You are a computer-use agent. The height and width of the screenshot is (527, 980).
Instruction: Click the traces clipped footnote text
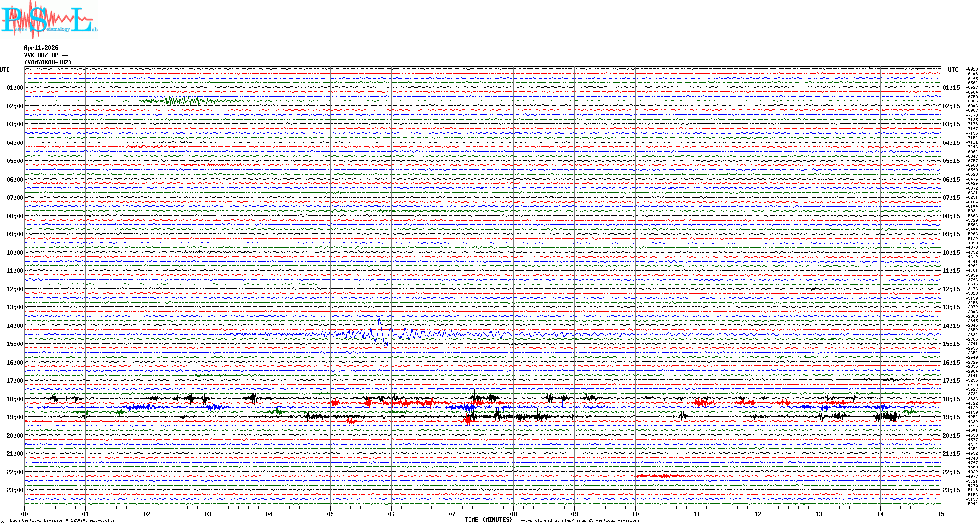[x=578, y=520]
